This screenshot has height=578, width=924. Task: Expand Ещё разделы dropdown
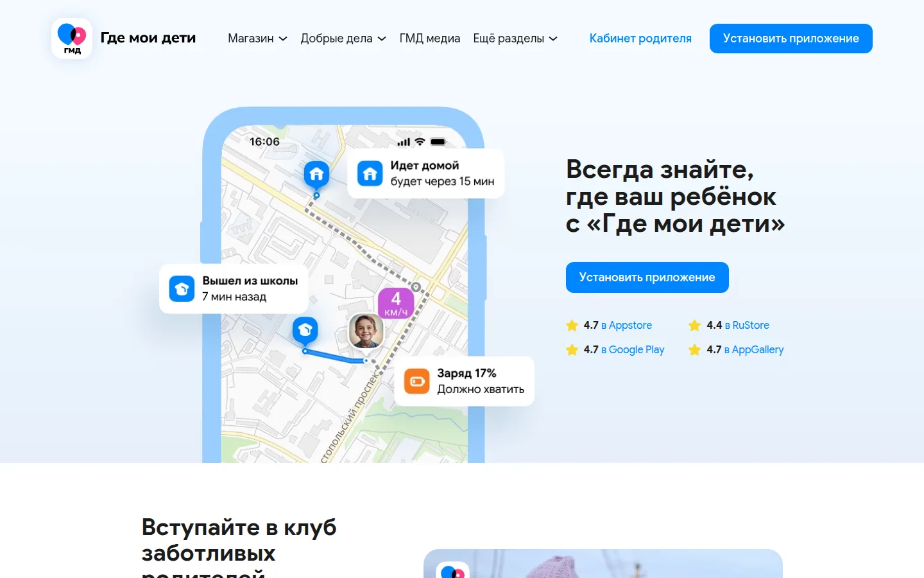pyautogui.click(x=515, y=39)
